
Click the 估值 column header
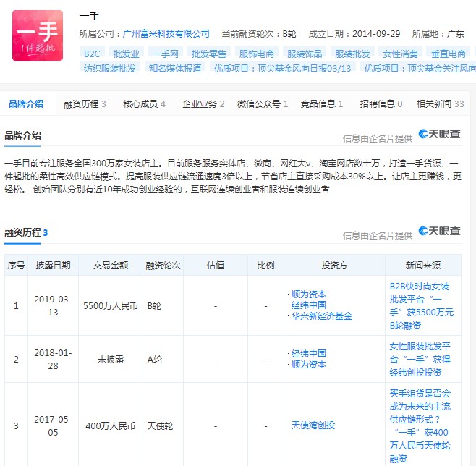[216, 265]
